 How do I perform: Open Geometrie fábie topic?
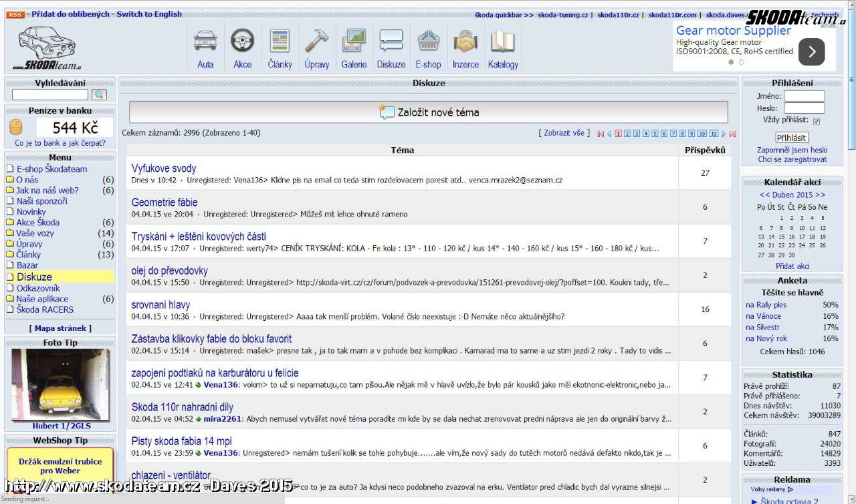tap(165, 203)
